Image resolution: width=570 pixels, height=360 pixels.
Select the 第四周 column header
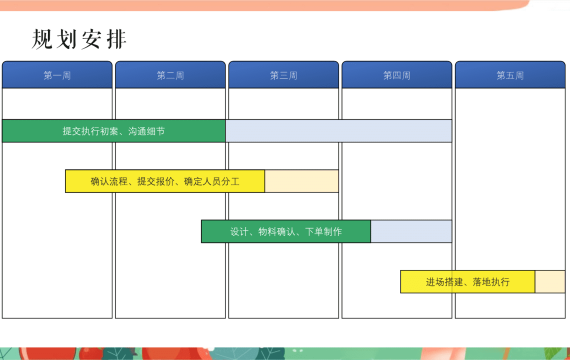tap(397, 75)
